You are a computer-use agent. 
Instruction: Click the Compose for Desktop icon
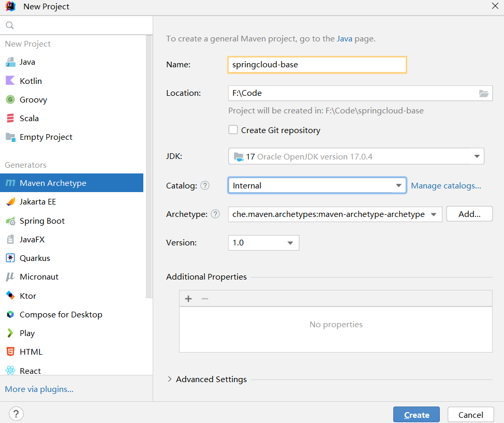(10, 314)
